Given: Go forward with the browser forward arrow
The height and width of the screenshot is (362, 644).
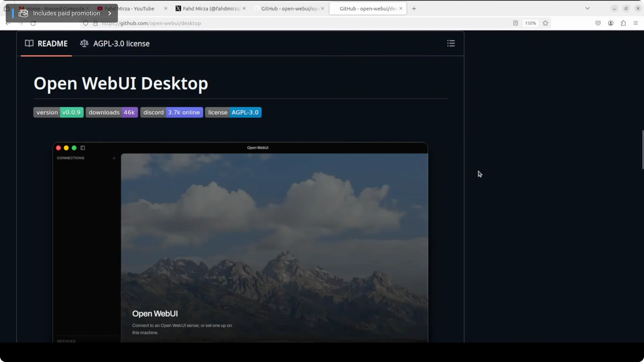Looking at the screenshot, I should point(21,23).
